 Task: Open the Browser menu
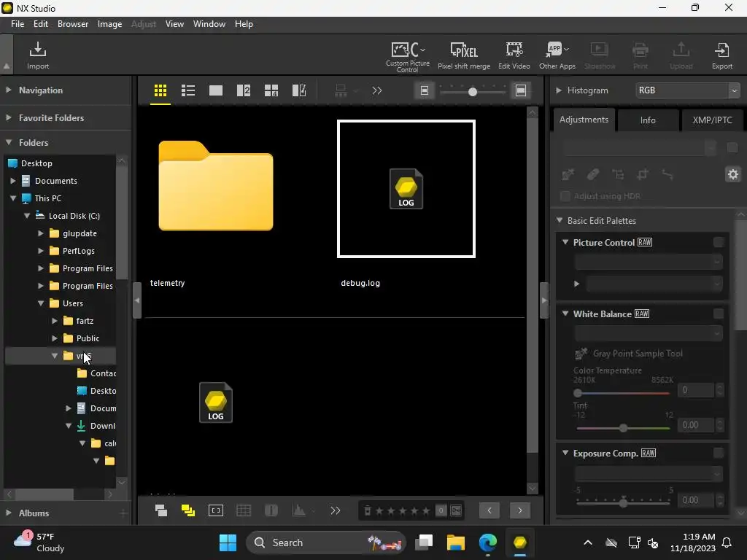coord(73,24)
